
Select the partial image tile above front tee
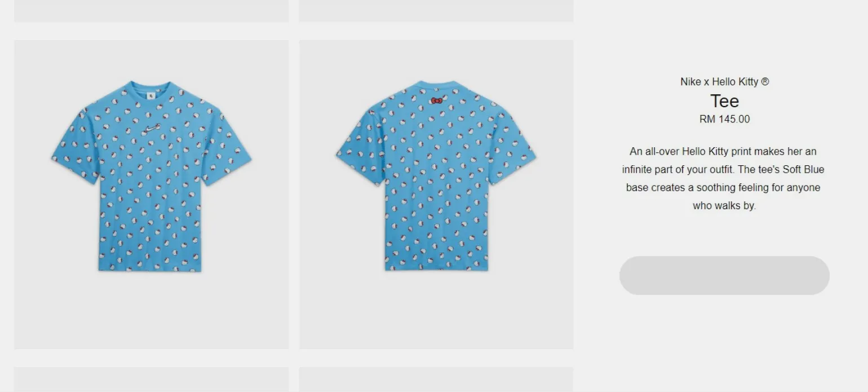[152, 11]
